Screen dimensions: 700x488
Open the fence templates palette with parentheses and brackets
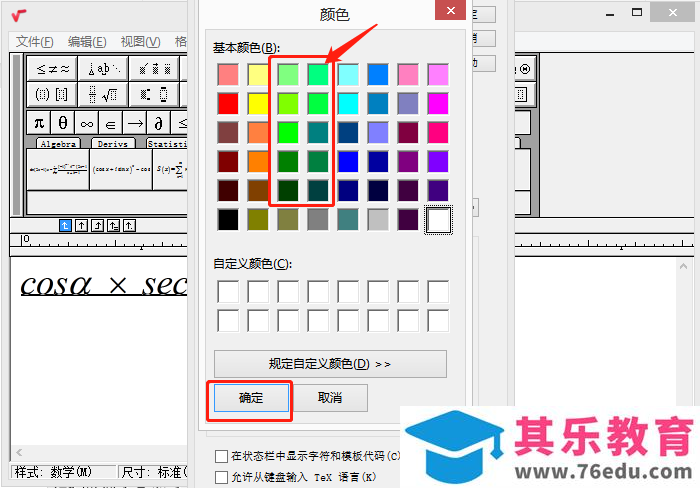coord(52,94)
